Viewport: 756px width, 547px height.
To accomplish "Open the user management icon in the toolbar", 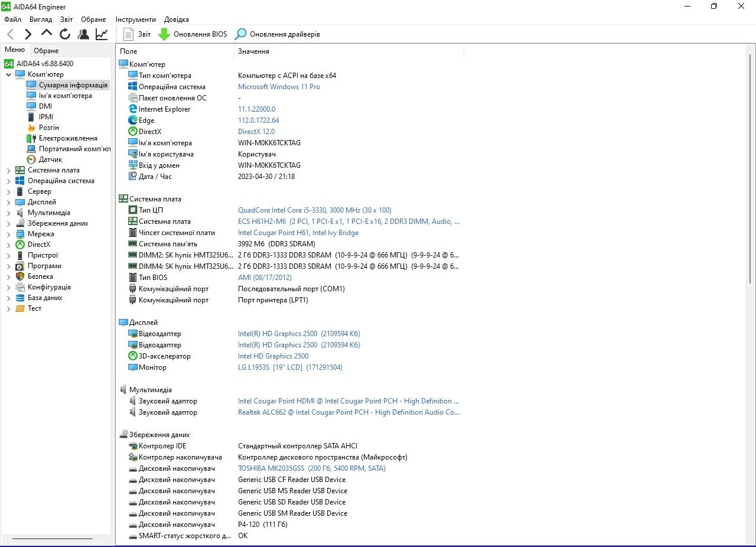I will [x=83, y=34].
